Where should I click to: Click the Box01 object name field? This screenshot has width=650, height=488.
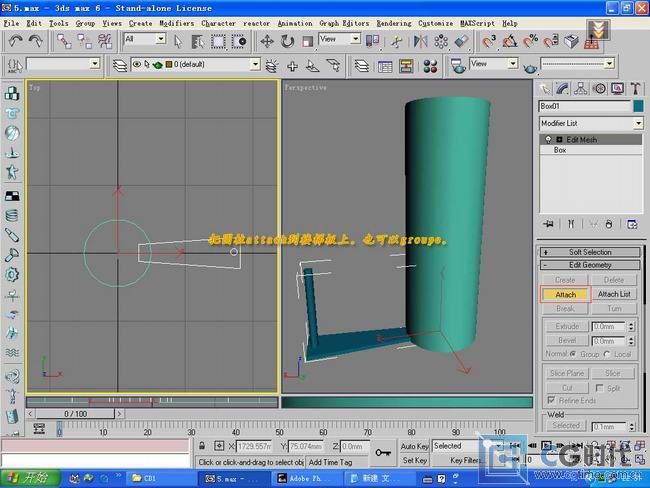(585, 106)
